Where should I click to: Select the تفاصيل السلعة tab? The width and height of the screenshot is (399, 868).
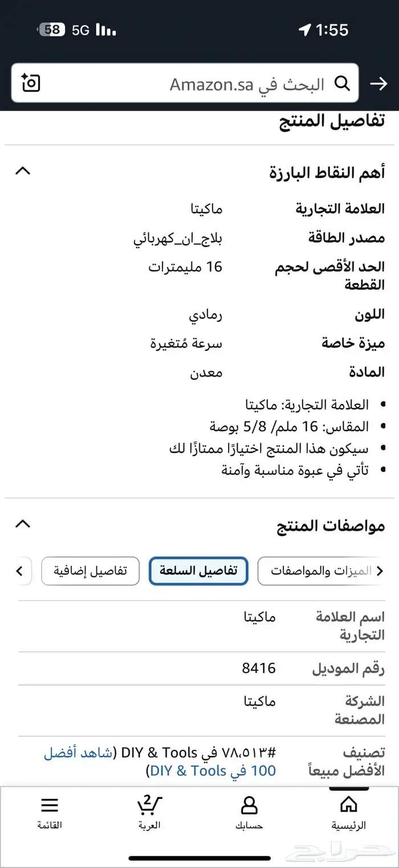click(198, 571)
